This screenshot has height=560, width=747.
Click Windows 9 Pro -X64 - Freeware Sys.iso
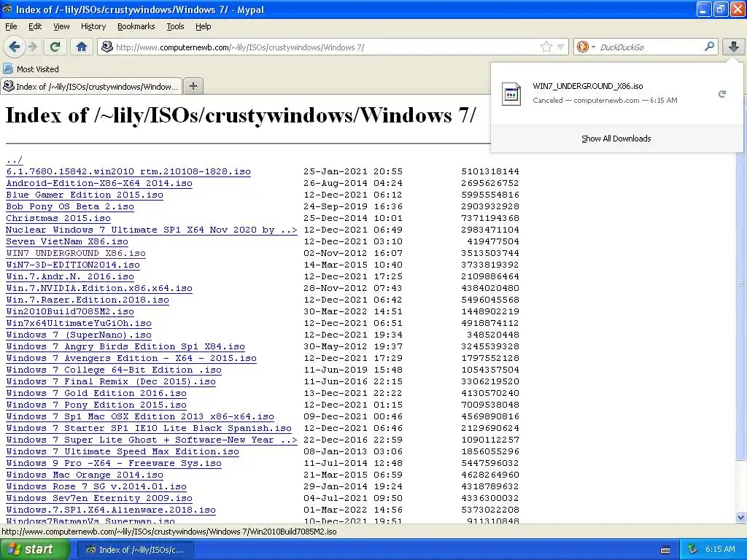pos(114,463)
